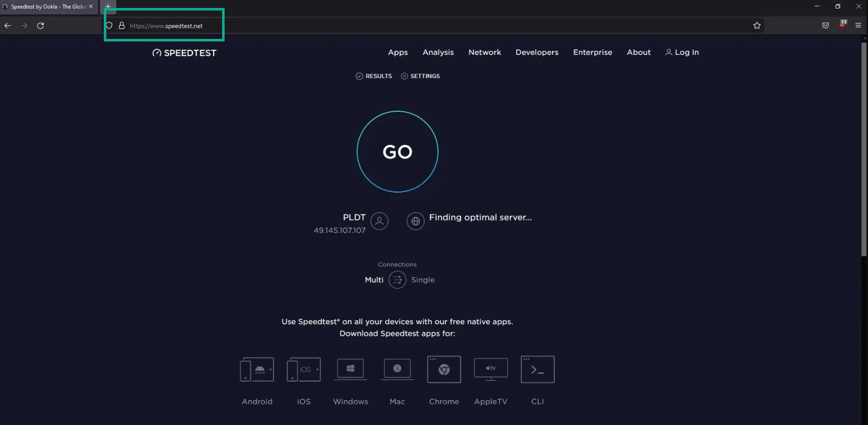Screen dimensions: 868x425
Task: Open the Network menu
Action: [x=485, y=52]
